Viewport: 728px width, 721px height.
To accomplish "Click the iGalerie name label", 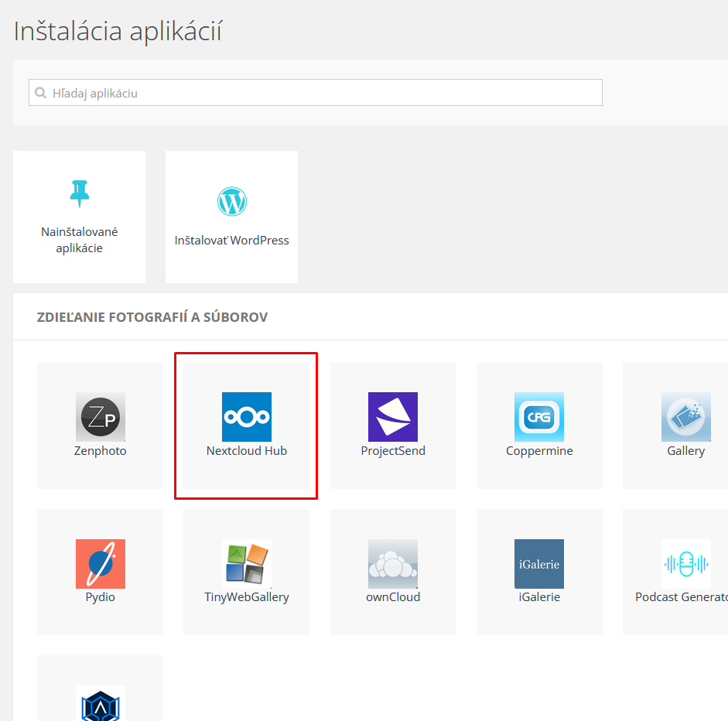I will tap(539, 597).
